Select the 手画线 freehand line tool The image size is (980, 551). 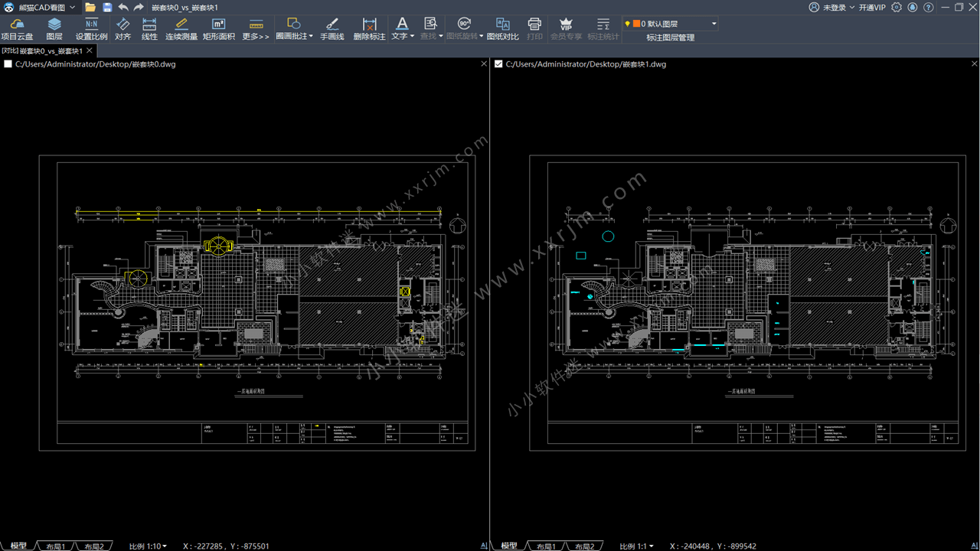click(x=332, y=30)
